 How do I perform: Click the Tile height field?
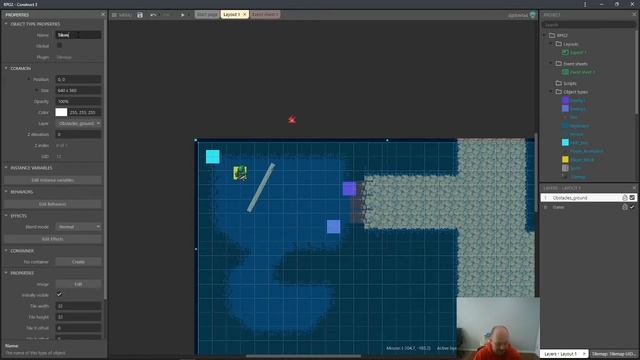click(78, 317)
